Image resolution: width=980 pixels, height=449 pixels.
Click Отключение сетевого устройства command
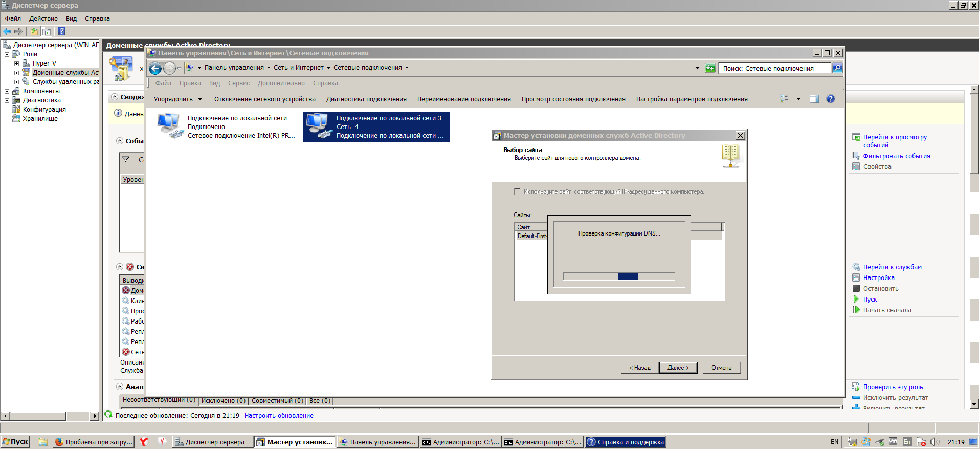pyautogui.click(x=265, y=99)
